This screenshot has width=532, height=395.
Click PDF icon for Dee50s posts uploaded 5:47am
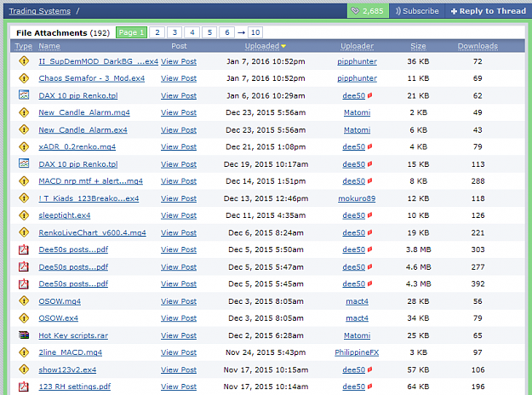[x=24, y=266]
